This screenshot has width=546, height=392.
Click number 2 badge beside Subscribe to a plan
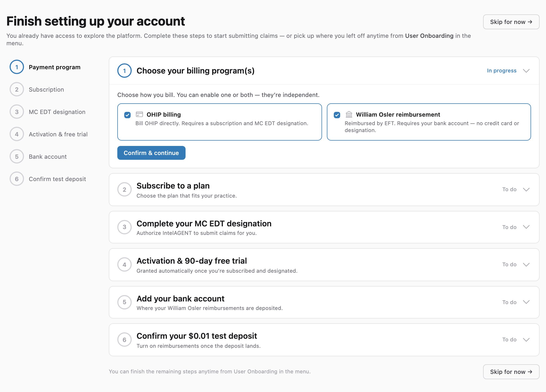(x=125, y=190)
